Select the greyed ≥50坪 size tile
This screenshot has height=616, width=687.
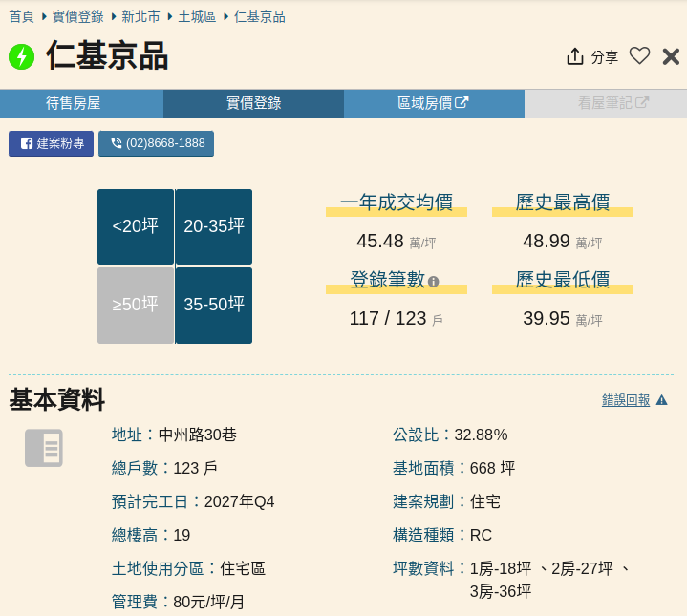pyautogui.click(x=136, y=305)
